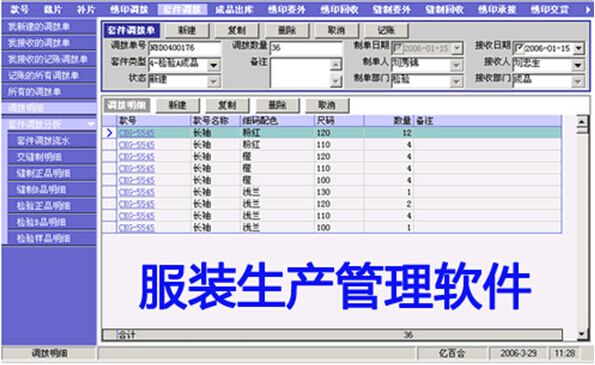Open the 接收人 dropdown
This screenshot has height=365, width=595.
point(578,65)
